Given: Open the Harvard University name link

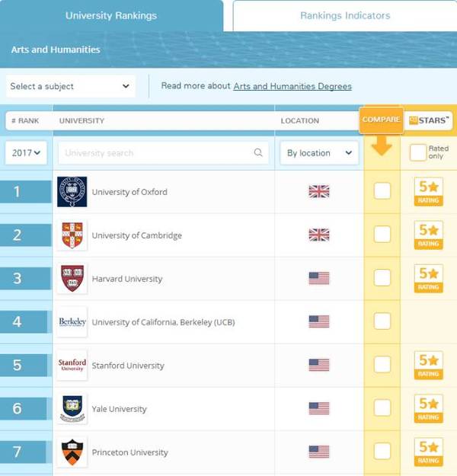Looking at the screenshot, I should coord(127,279).
